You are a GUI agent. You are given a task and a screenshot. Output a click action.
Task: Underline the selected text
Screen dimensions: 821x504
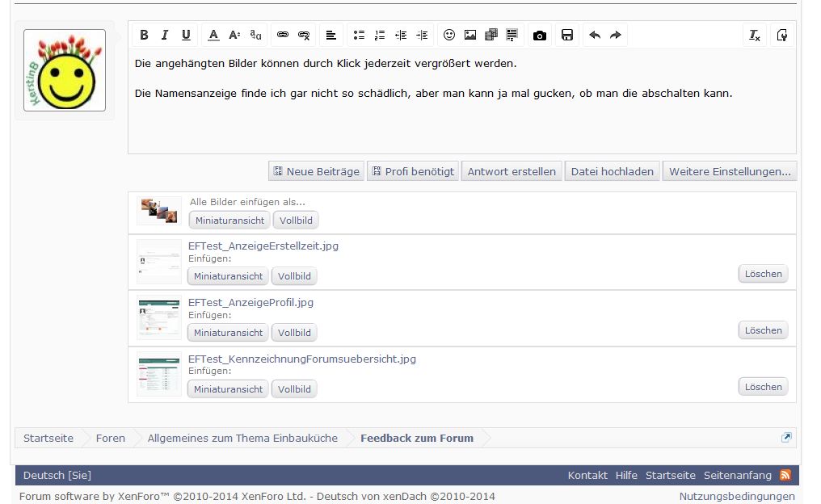pos(186,35)
